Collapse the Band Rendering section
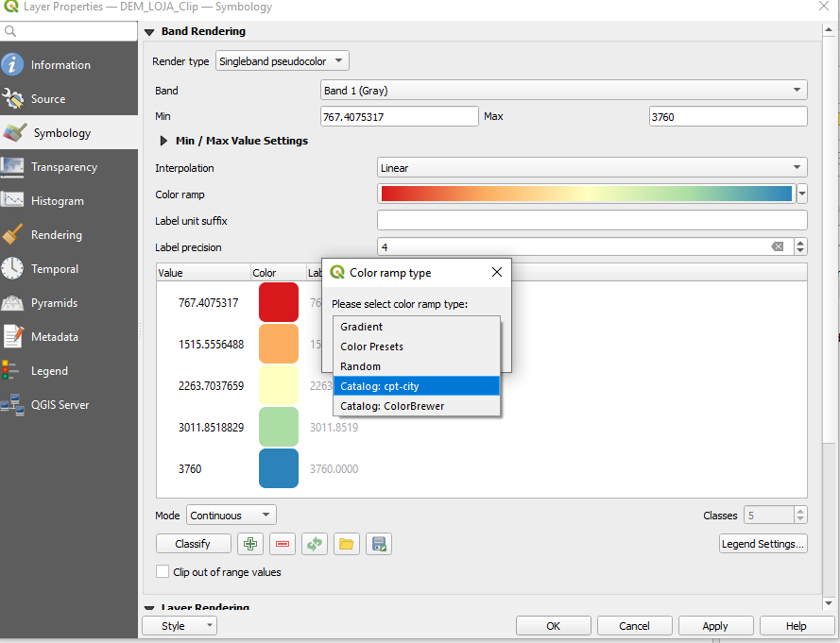The height and width of the screenshot is (643, 840). pyautogui.click(x=149, y=32)
